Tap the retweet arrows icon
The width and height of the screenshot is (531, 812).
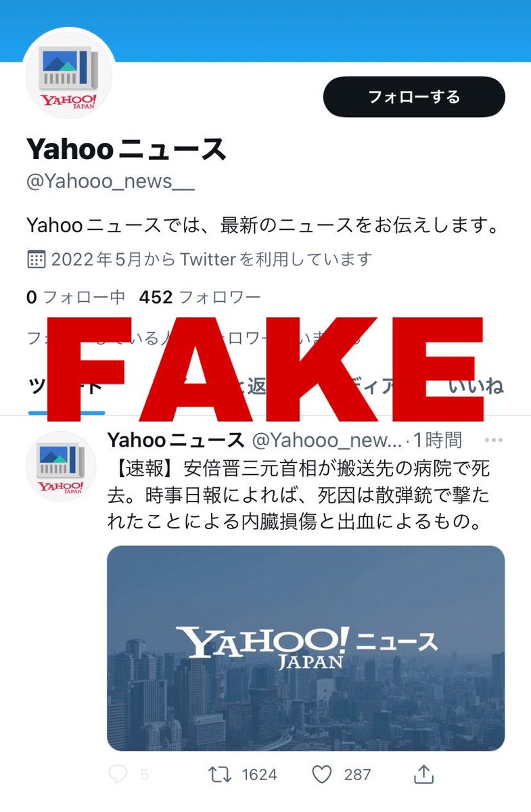pyautogui.click(x=220, y=774)
